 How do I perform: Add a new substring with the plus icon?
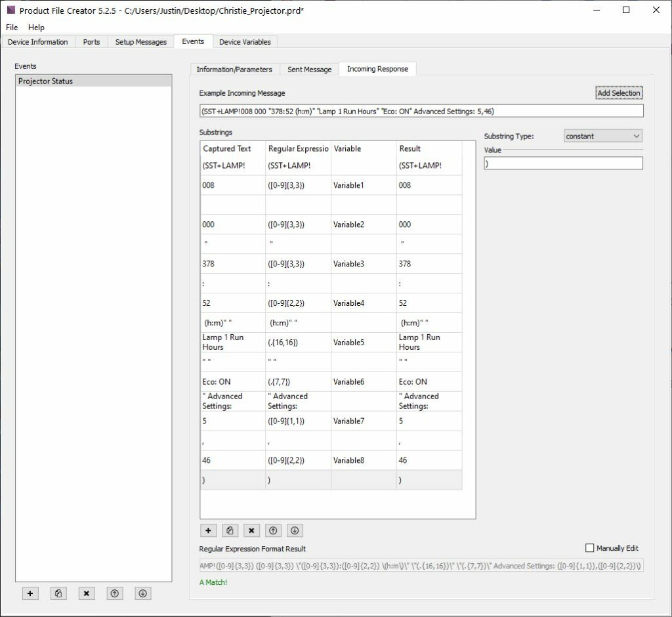pos(208,530)
